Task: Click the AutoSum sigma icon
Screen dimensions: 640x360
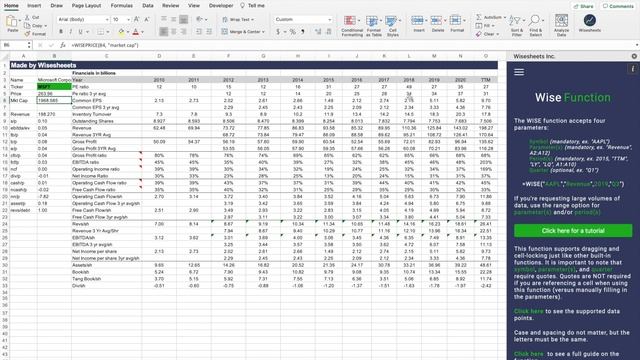Action: coord(479,17)
